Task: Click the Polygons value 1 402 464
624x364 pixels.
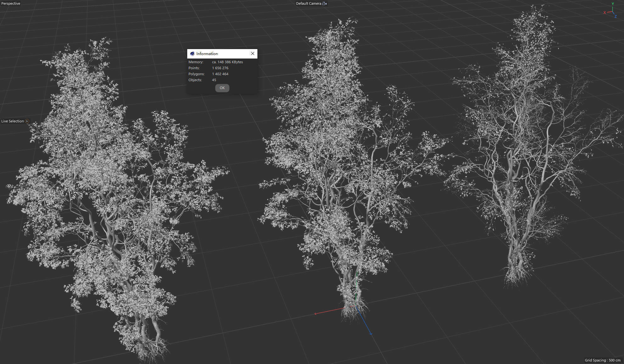Action: 220,74
